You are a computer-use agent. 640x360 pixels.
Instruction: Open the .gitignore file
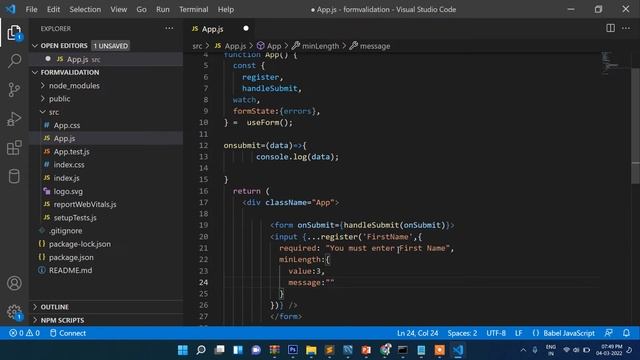tap(106, 231)
